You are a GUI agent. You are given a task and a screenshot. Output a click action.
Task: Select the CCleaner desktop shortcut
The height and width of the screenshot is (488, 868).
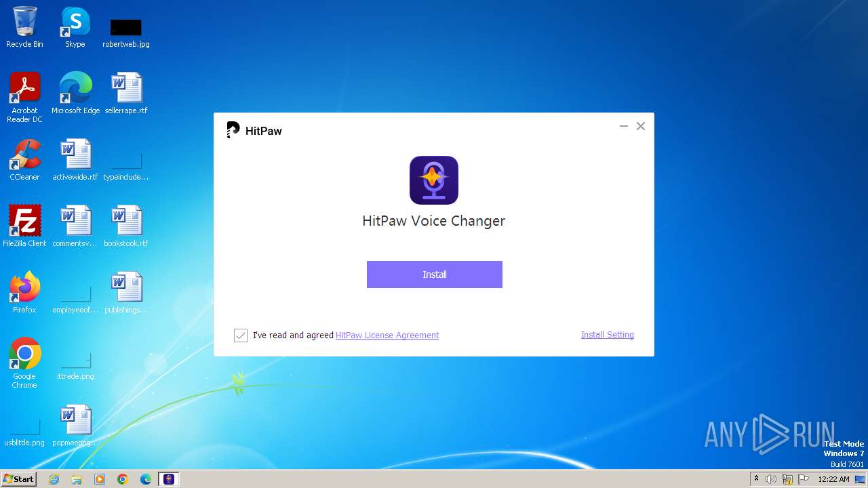(24, 160)
